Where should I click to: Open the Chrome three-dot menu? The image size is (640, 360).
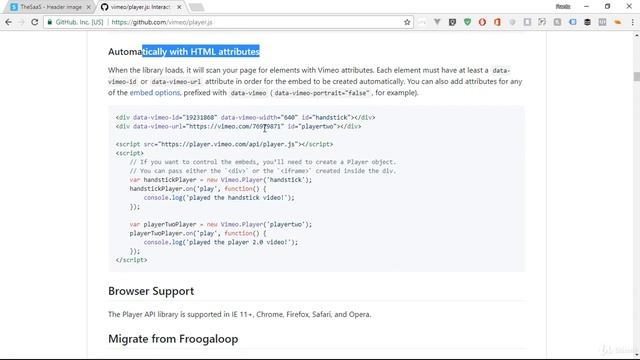[x=633, y=22]
